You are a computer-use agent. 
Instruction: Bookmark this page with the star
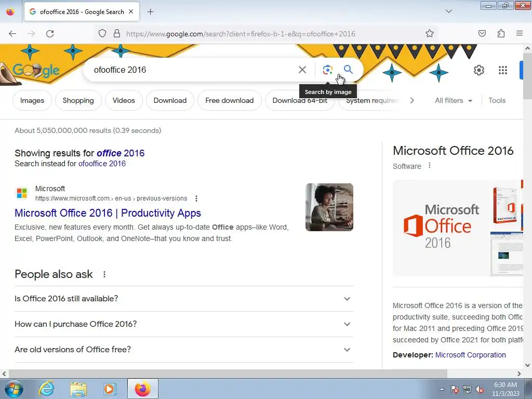pyautogui.click(x=430, y=34)
